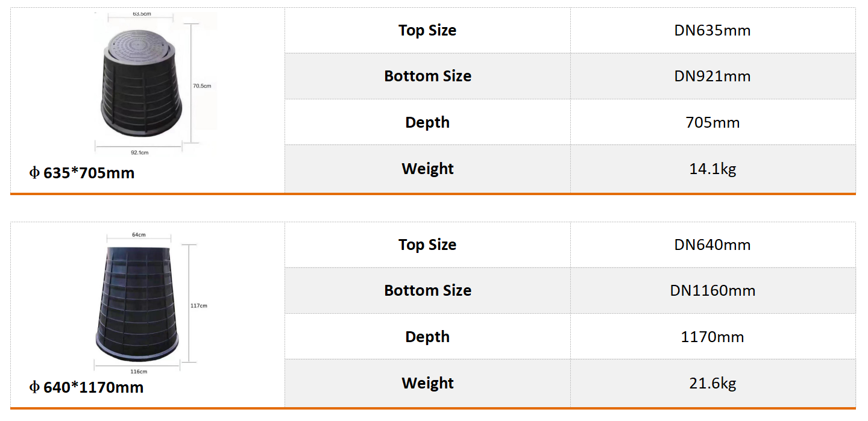Click the 92.1cm bottom width dimension label

coord(139,152)
